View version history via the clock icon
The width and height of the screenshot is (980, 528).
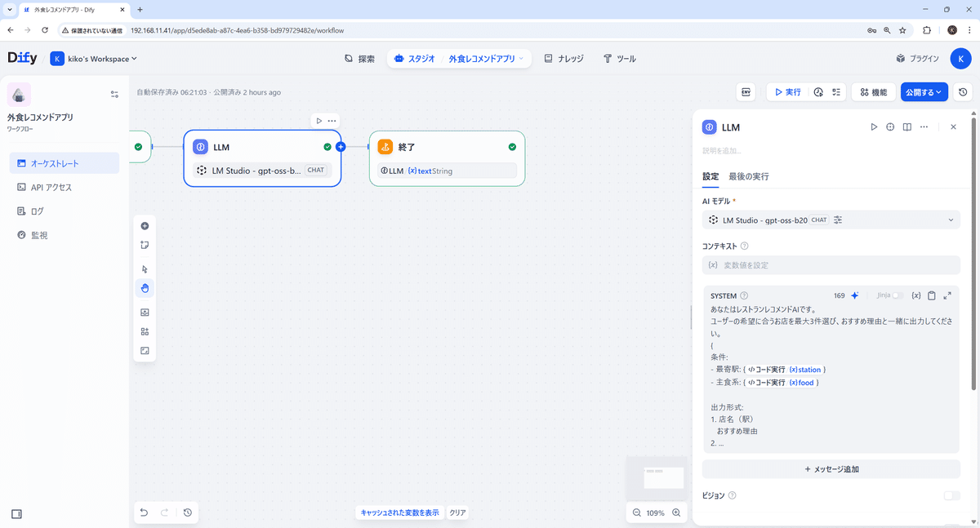(962, 91)
